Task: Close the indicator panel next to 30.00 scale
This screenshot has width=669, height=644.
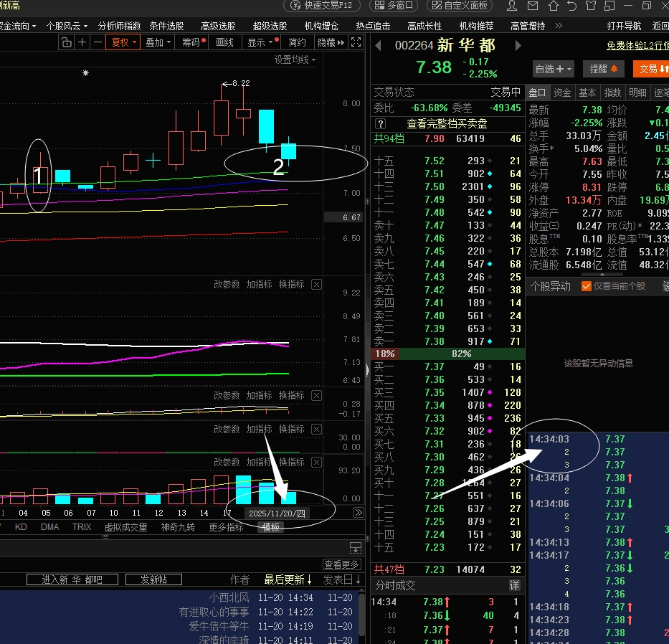Action: tap(317, 430)
